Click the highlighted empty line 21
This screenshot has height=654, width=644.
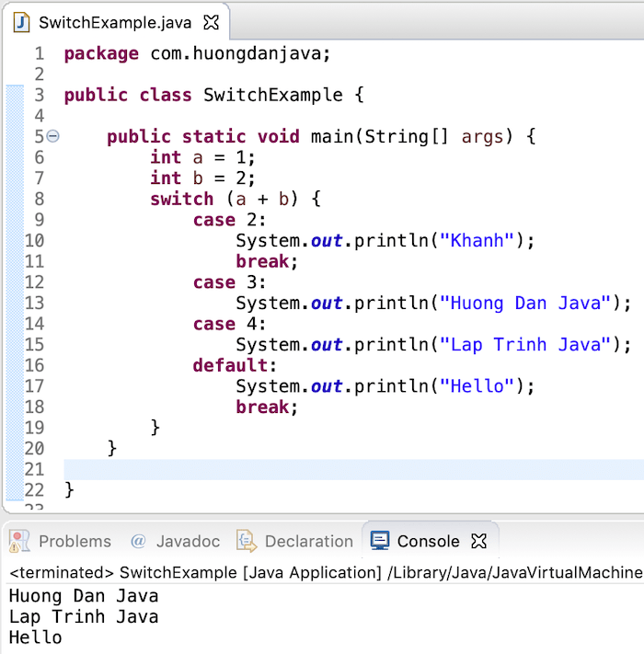pyautogui.click(x=353, y=470)
